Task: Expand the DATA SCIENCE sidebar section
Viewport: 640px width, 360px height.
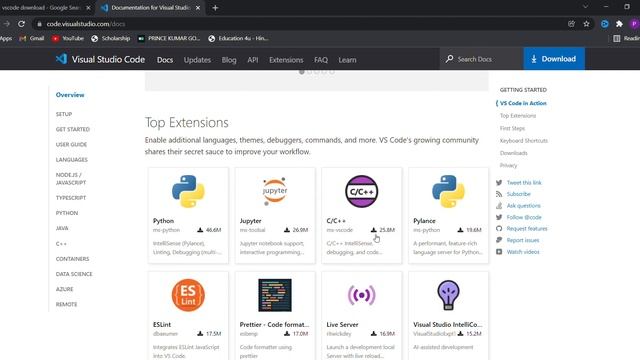Action: (x=74, y=274)
